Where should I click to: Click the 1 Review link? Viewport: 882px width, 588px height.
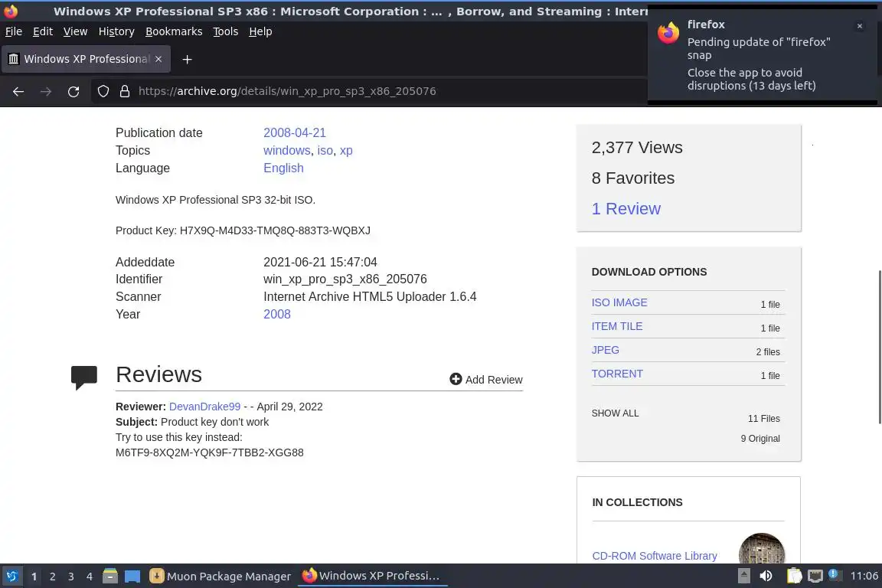[x=626, y=209]
